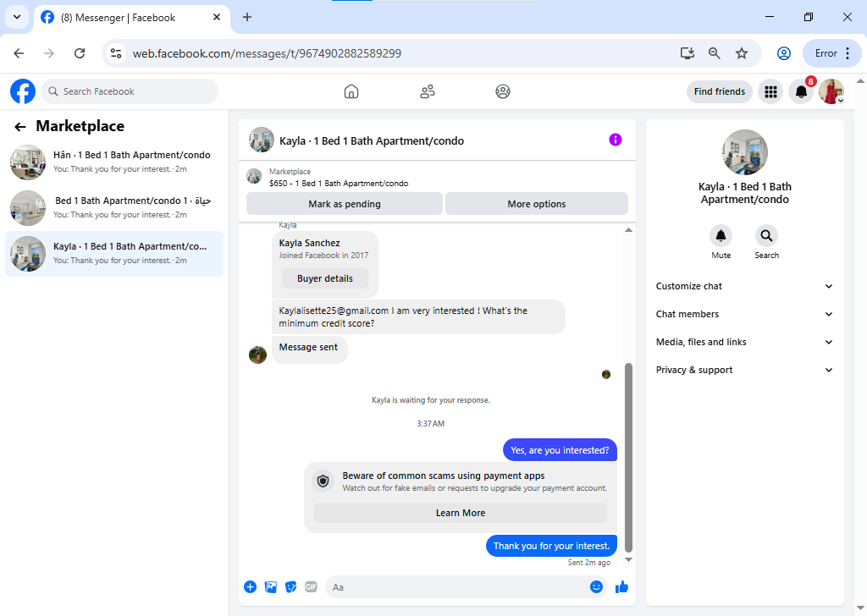Close the Messenger browser tab

point(217,17)
